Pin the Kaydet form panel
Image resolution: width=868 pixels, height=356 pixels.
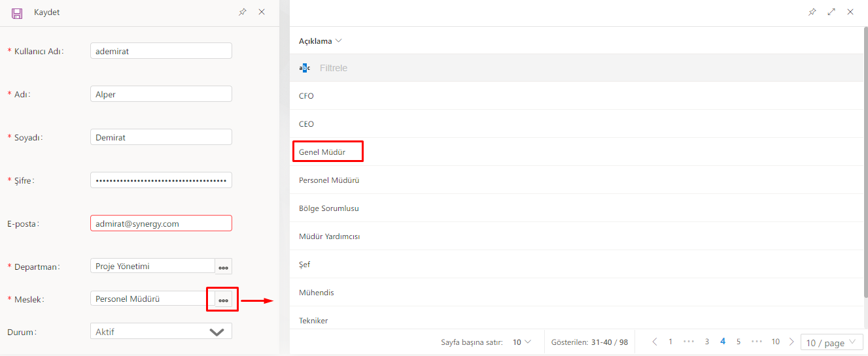243,12
